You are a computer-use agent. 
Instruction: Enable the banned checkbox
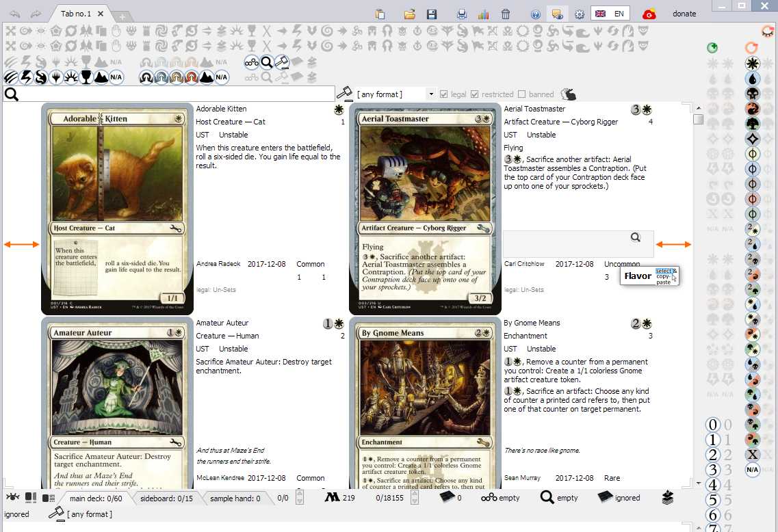tap(522, 94)
